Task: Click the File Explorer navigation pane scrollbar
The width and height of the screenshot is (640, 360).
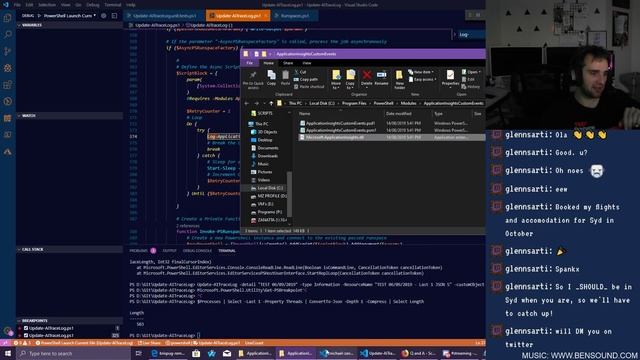Action: click(x=289, y=194)
